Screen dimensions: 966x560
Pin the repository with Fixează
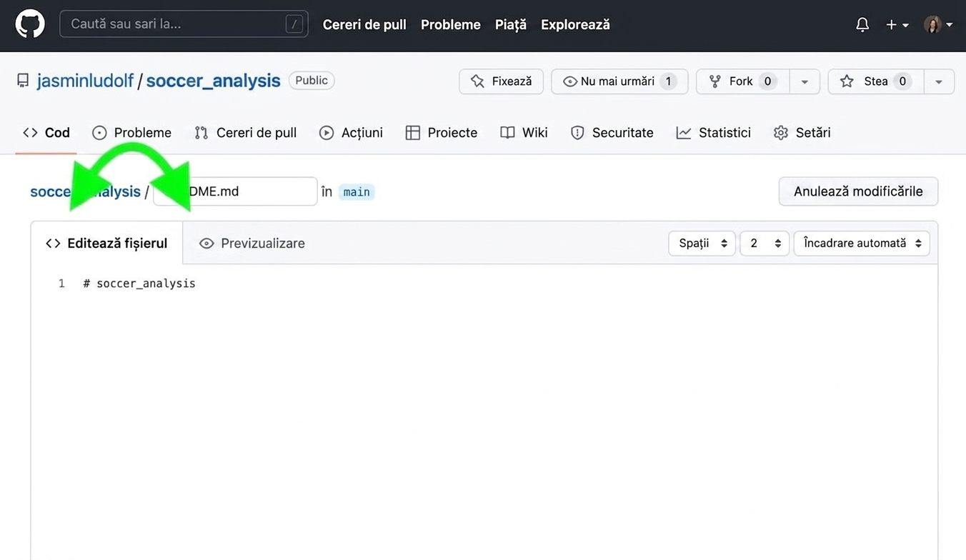(x=501, y=81)
